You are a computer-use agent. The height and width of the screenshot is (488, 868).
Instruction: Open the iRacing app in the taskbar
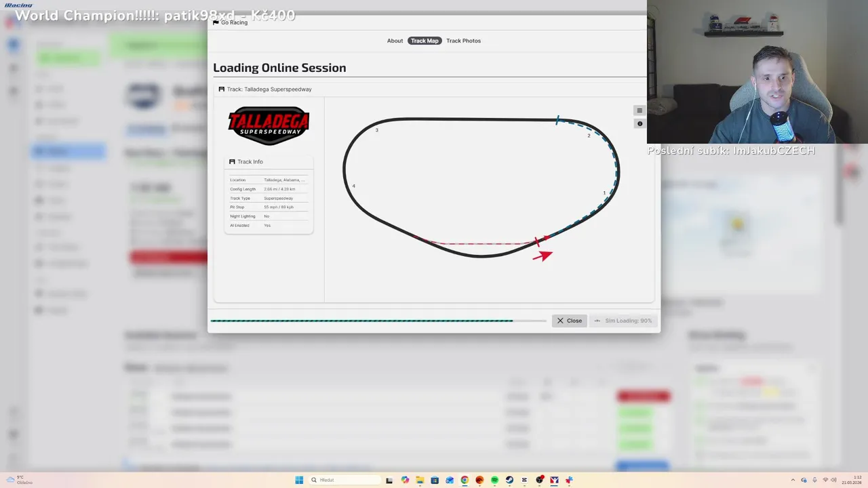[x=554, y=480]
